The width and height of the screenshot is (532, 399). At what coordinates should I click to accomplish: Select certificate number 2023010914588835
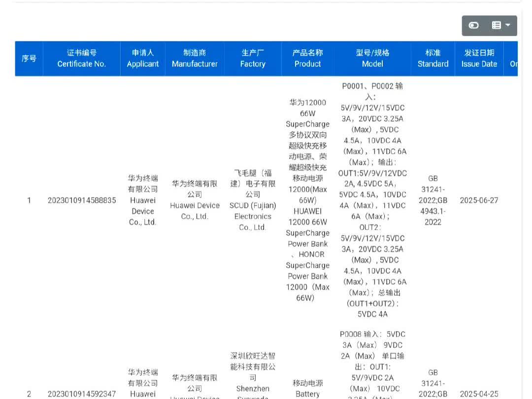point(82,200)
